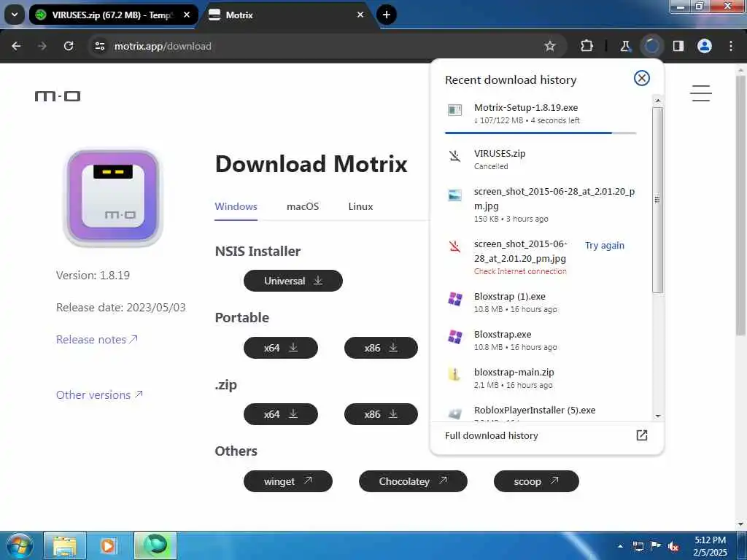
Task: Click the Motrix setup download progress bar
Action: click(x=541, y=133)
